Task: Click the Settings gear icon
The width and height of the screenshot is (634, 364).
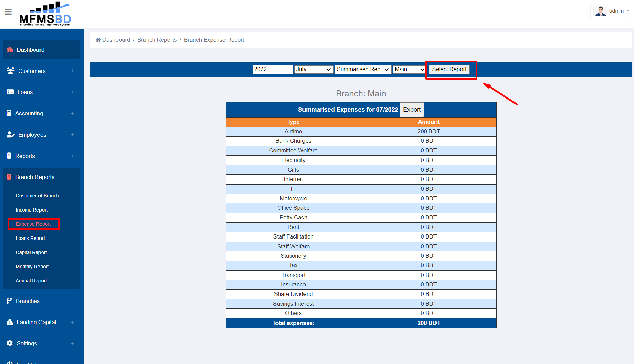Action: coord(10,343)
